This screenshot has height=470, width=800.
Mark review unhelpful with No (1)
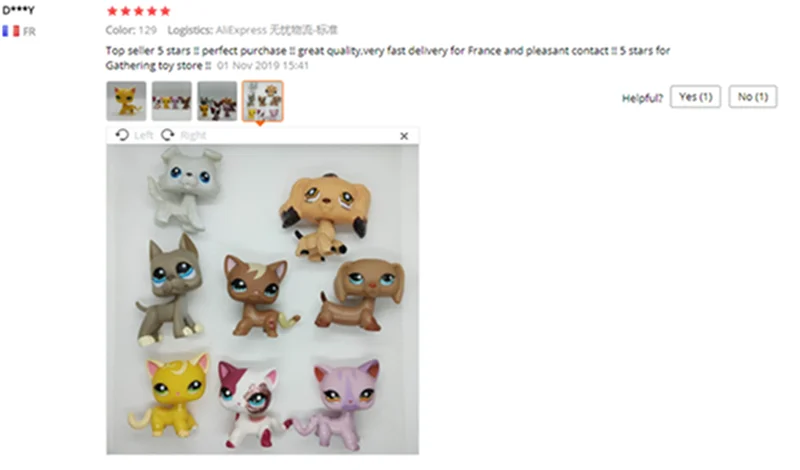pos(753,96)
